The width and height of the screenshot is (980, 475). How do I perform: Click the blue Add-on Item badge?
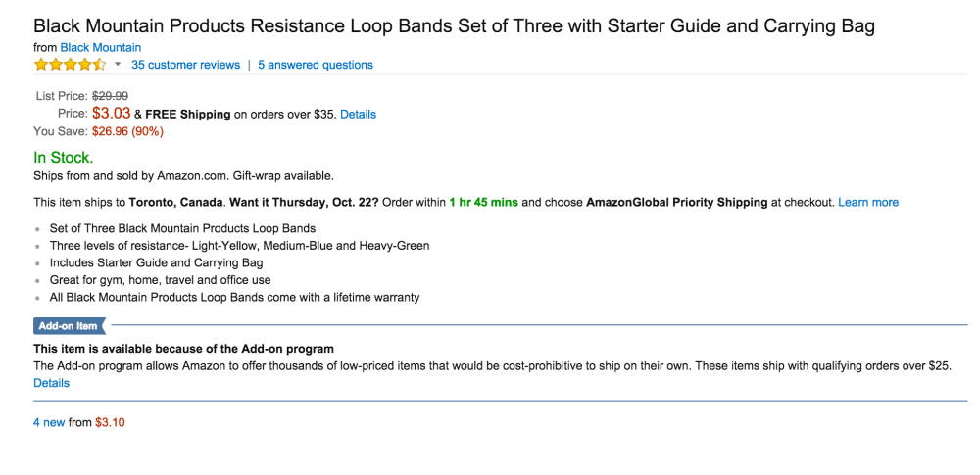[69, 326]
